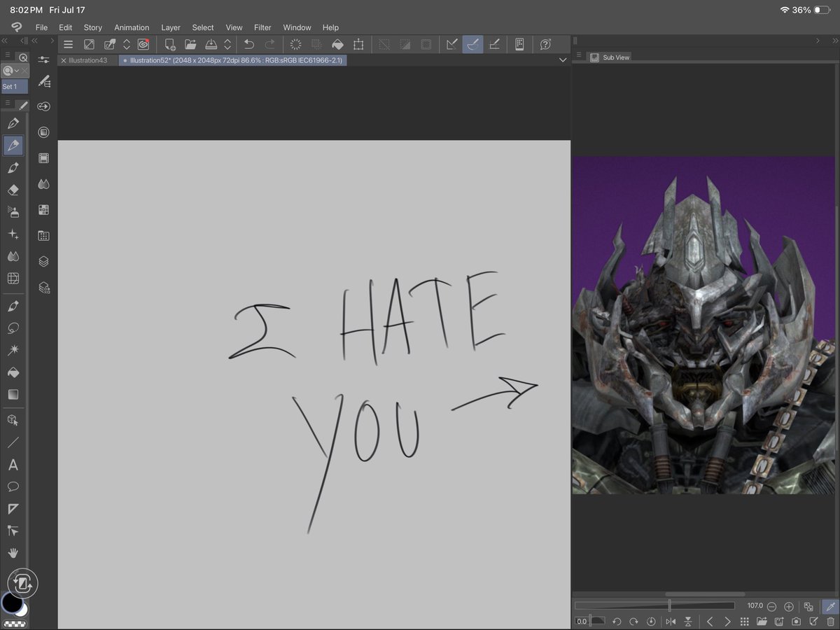840x630 pixels.
Task: Select the Selection lasso tool
Action: click(13, 328)
